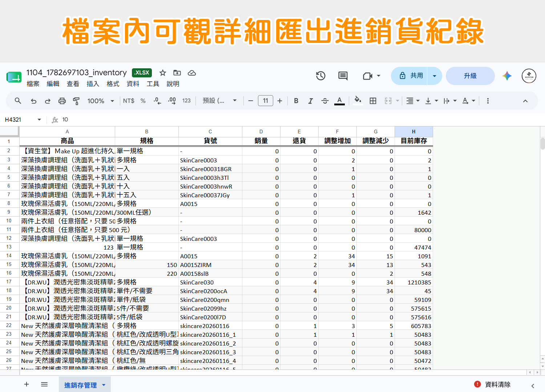Screen dimensions: 545x392
Task: Open the 插入 menu
Action: pos(93,84)
